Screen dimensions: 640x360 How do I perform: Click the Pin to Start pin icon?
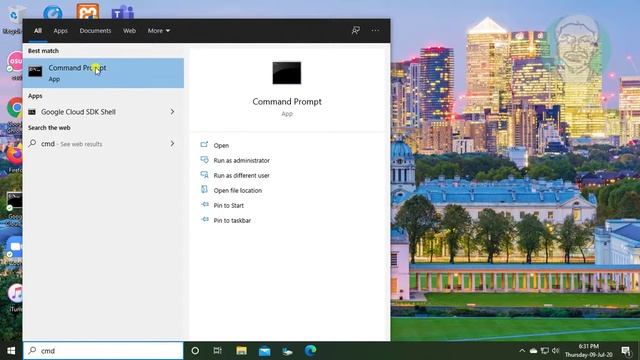tap(204, 204)
